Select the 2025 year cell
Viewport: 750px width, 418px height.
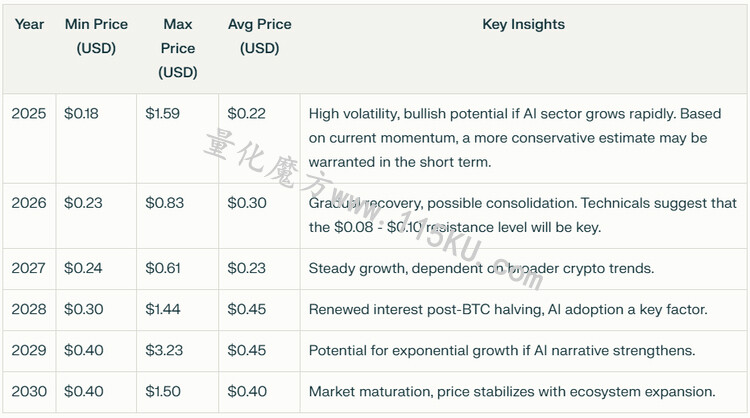[x=29, y=114]
